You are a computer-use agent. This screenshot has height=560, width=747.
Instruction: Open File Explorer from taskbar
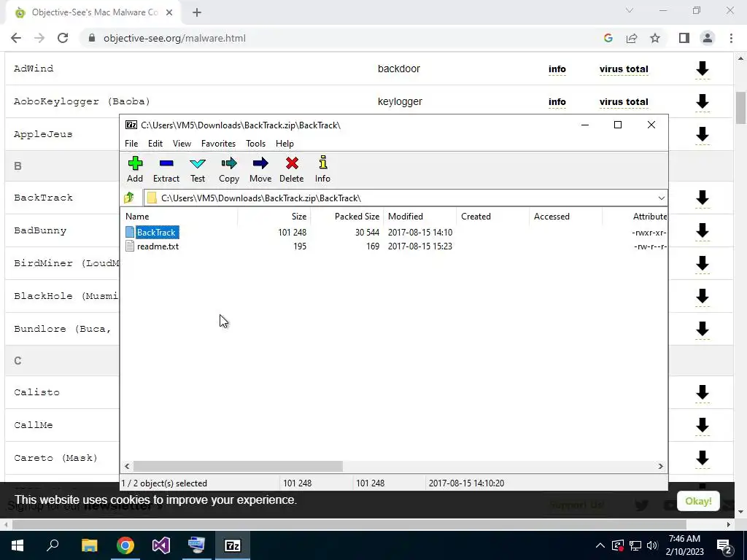[89, 545]
